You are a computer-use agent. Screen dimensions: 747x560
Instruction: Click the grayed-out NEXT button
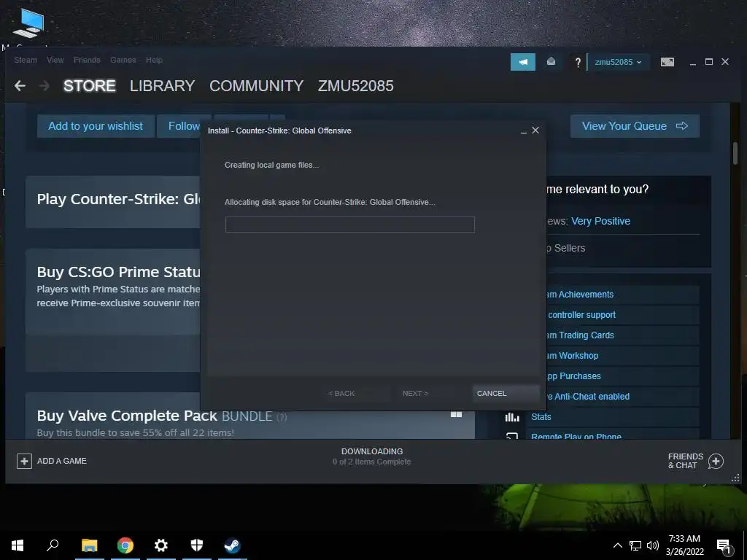(x=415, y=393)
